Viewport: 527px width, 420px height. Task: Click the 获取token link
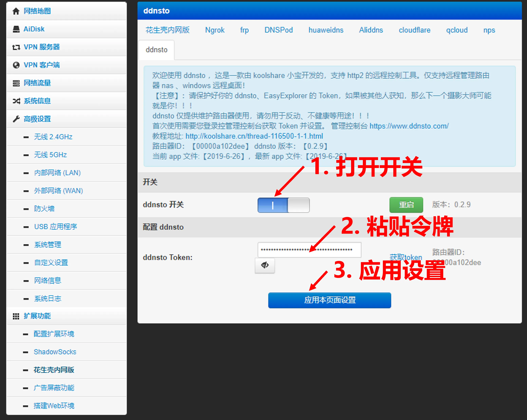406,257
